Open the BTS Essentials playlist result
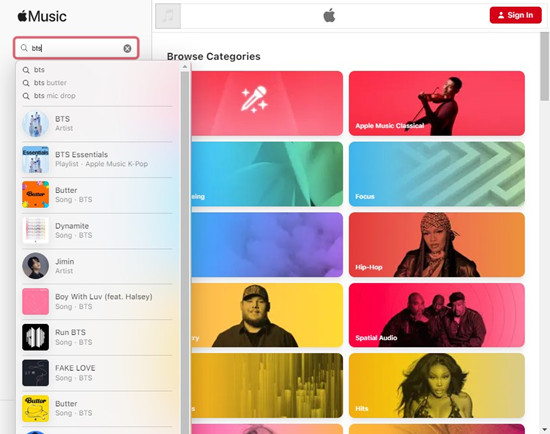This screenshot has width=550, height=434. [x=97, y=159]
